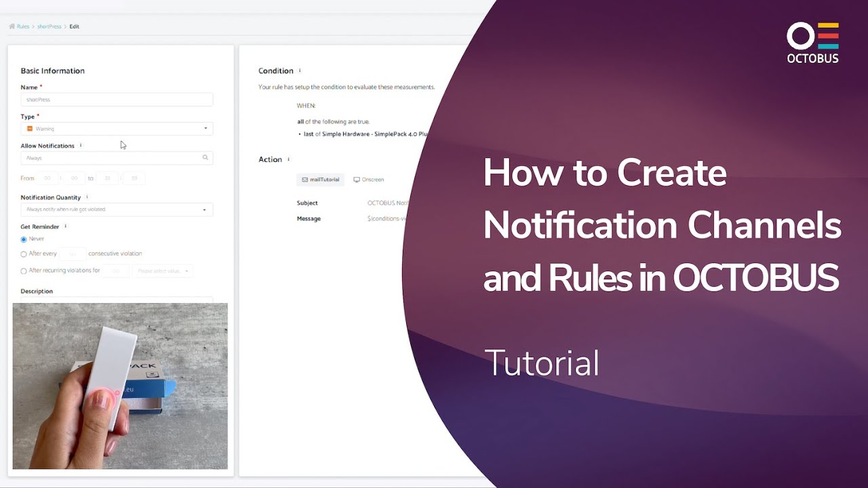The width and height of the screenshot is (868, 488).
Task: Click the info icon beside Allow Notifications
Action: [x=81, y=146]
